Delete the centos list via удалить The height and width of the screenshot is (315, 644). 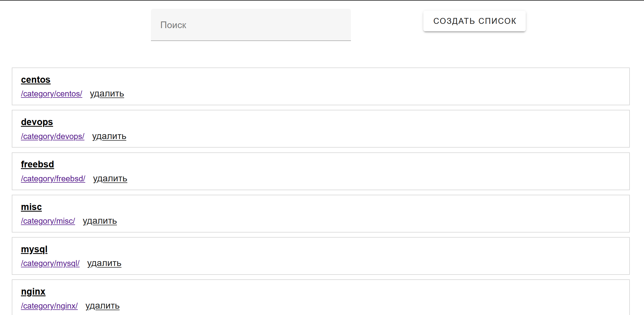tap(107, 94)
